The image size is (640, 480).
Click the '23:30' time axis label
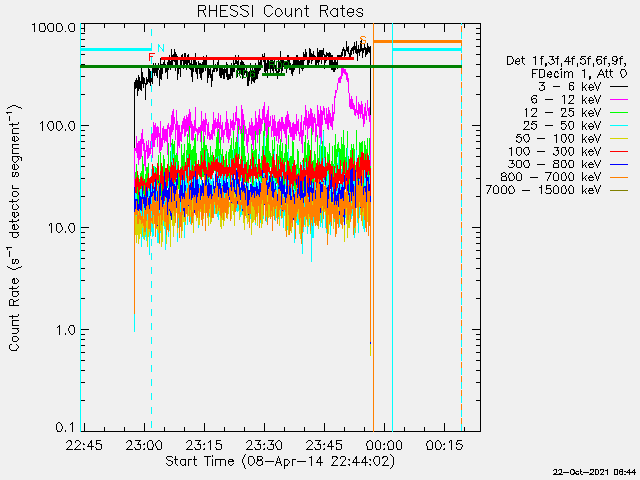[264, 445]
